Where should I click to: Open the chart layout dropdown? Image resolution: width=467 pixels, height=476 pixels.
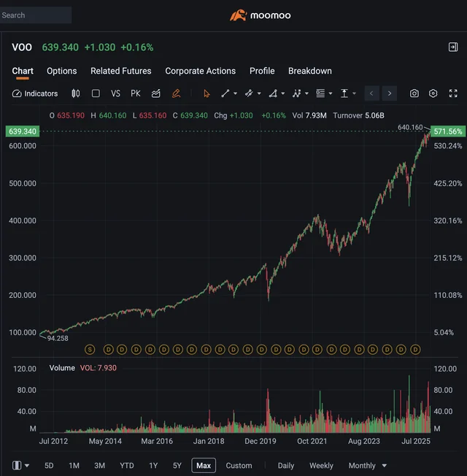click(21, 466)
